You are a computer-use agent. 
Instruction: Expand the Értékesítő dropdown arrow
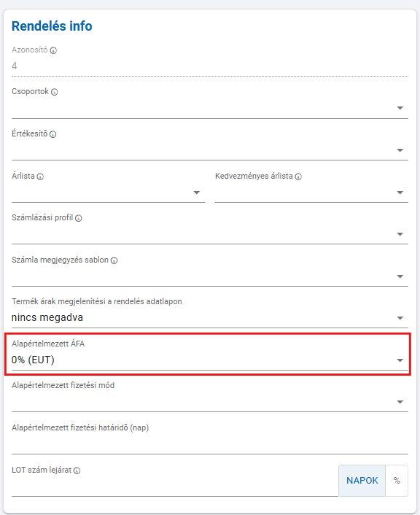coord(400,150)
